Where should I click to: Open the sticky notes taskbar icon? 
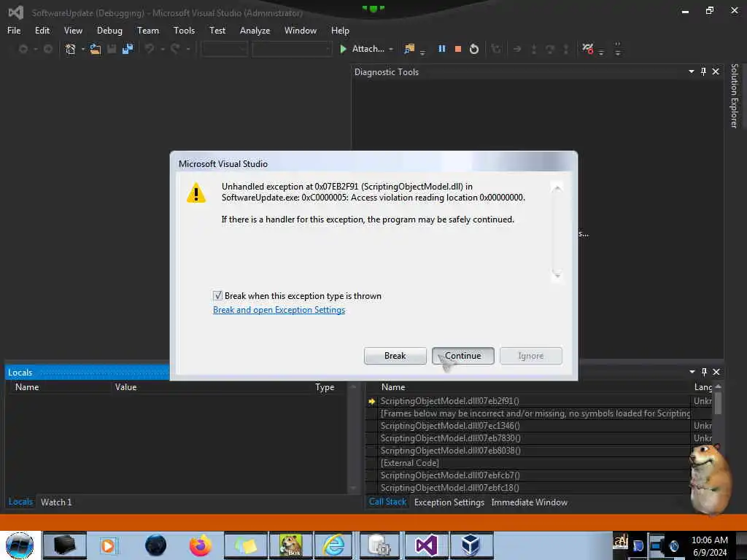point(246,545)
